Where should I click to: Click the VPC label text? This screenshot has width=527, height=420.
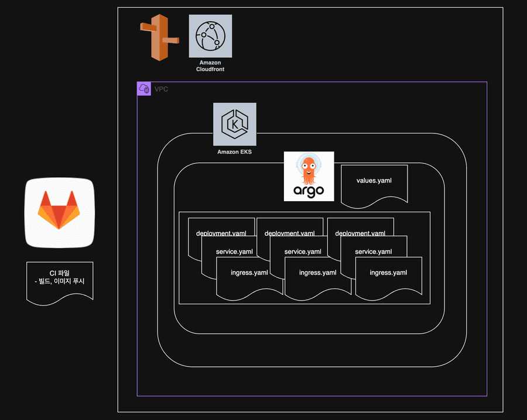162,89
